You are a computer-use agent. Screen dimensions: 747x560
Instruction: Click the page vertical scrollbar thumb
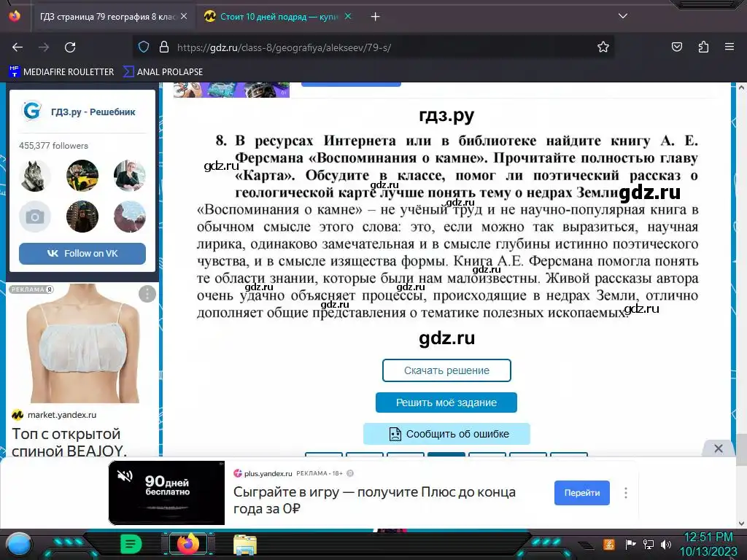point(741,449)
